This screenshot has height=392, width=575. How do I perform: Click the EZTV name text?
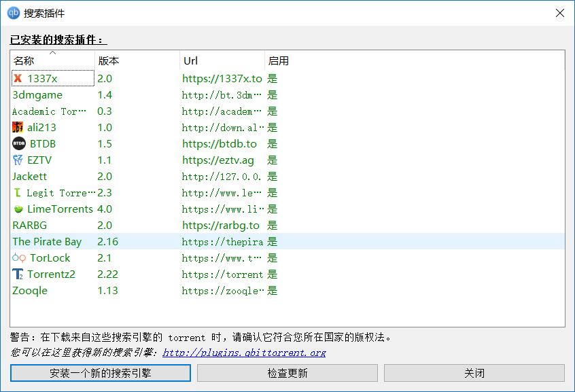pos(39,160)
